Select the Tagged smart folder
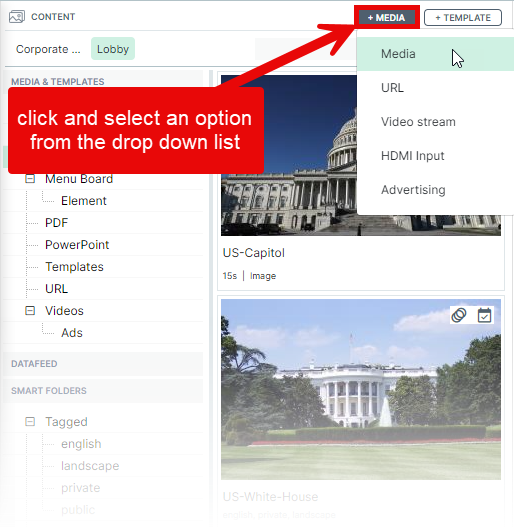514x528 pixels. pos(66,422)
